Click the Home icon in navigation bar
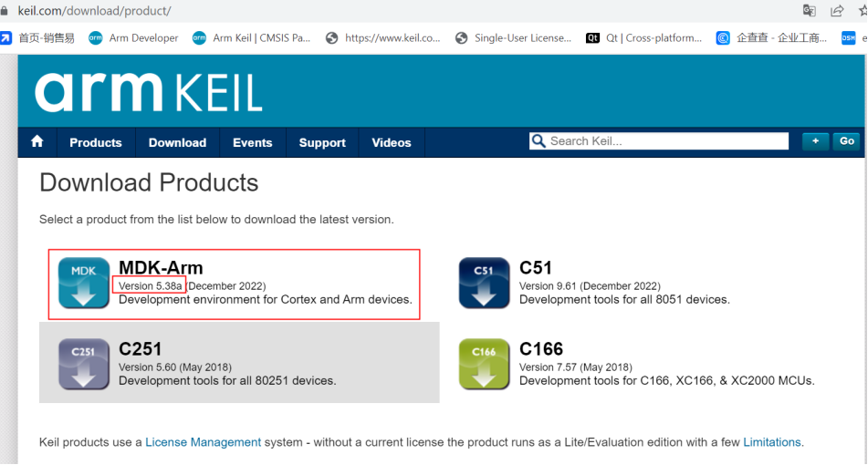This screenshot has width=868, height=465. click(37, 141)
